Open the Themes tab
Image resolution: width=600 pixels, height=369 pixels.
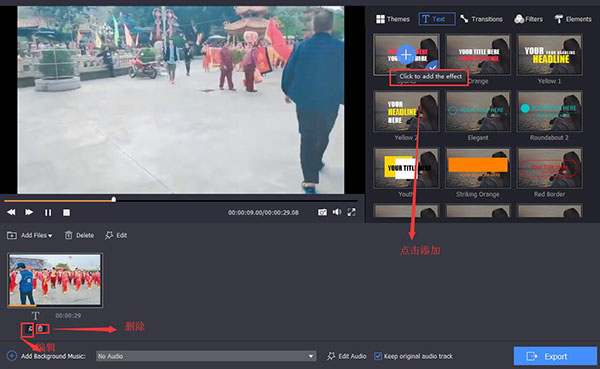coord(393,19)
